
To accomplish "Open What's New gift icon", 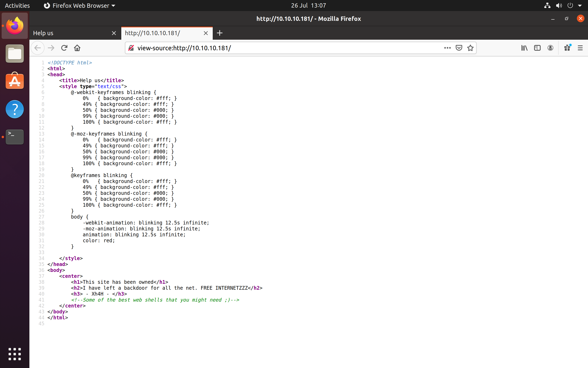I will (x=568, y=47).
